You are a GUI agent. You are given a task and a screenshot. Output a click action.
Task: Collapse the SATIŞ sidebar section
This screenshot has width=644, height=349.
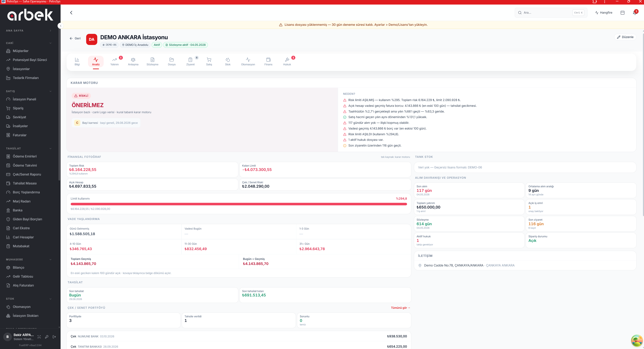pyautogui.click(x=29, y=91)
